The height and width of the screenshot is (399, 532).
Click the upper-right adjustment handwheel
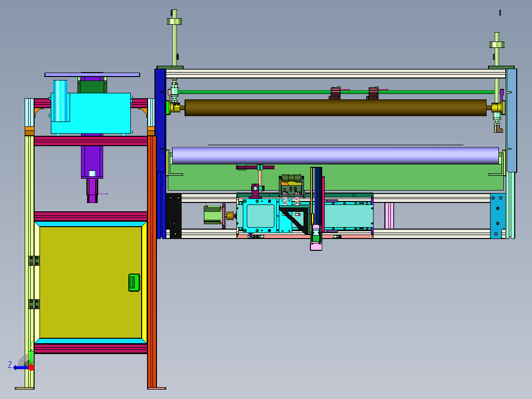[x=496, y=44]
